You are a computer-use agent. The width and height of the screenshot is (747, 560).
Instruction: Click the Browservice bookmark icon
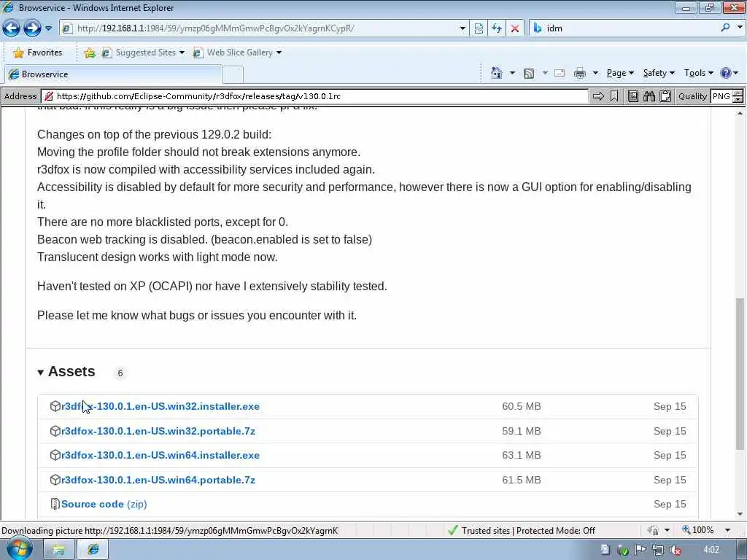[x=614, y=96]
